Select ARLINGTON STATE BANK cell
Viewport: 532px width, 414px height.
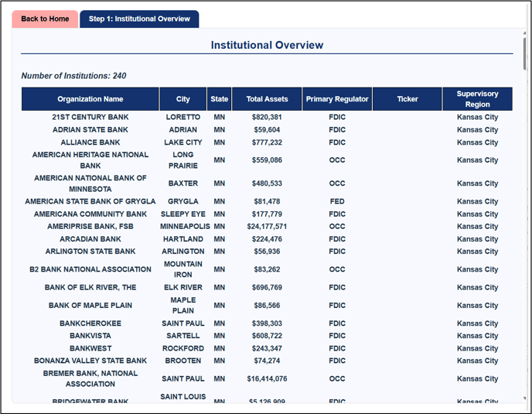90,251
